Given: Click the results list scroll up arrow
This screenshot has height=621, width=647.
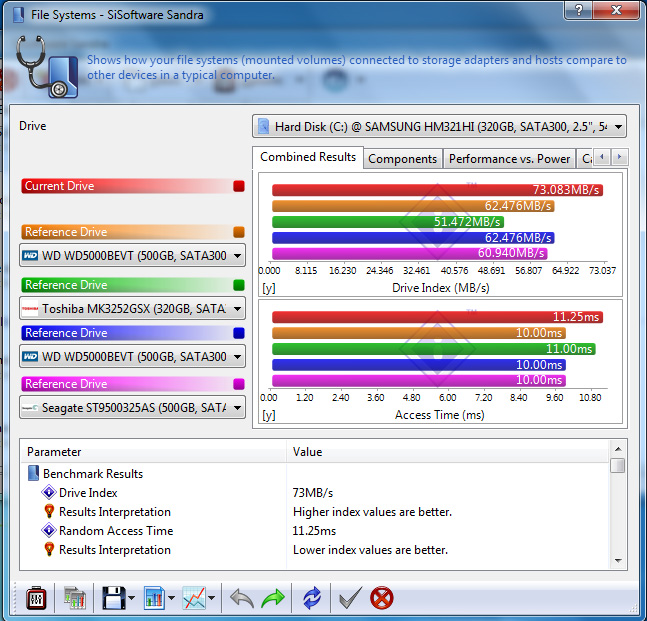Looking at the screenshot, I should (x=618, y=449).
